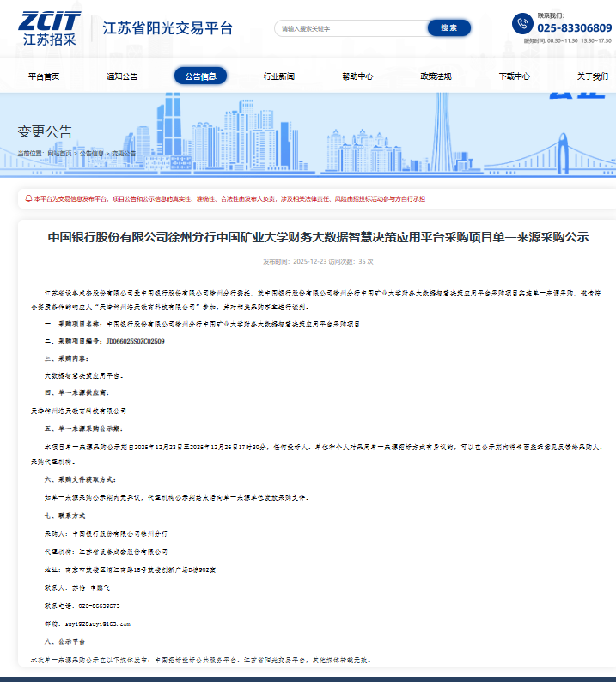Open the 下载中心 menu item
Image resolution: width=616 pixels, height=682 pixels.
click(x=514, y=76)
